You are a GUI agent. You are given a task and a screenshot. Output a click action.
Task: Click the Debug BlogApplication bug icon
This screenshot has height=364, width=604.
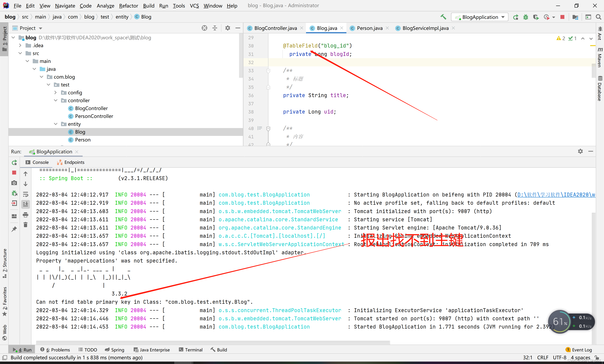pyautogui.click(x=526, y=17)
